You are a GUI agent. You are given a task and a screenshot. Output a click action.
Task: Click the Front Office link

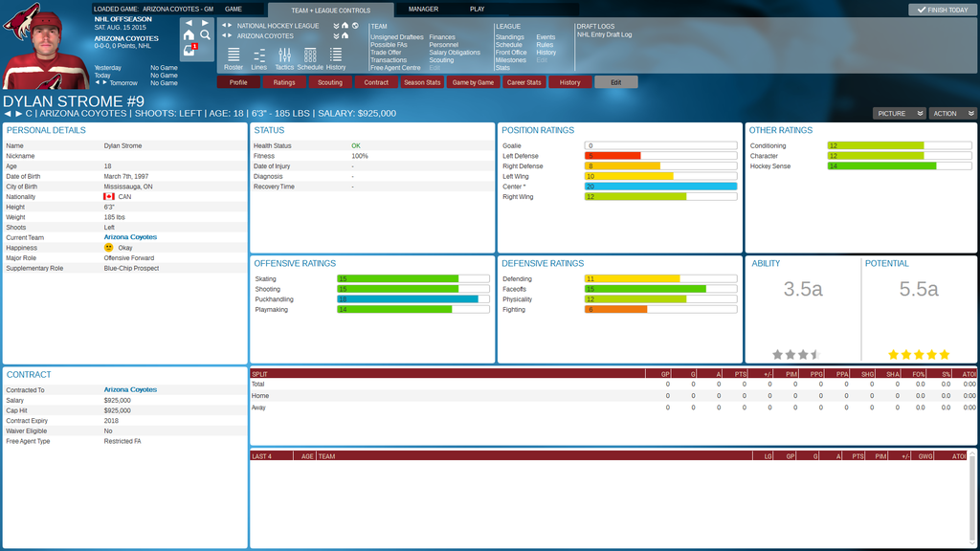tap(511, 53)
